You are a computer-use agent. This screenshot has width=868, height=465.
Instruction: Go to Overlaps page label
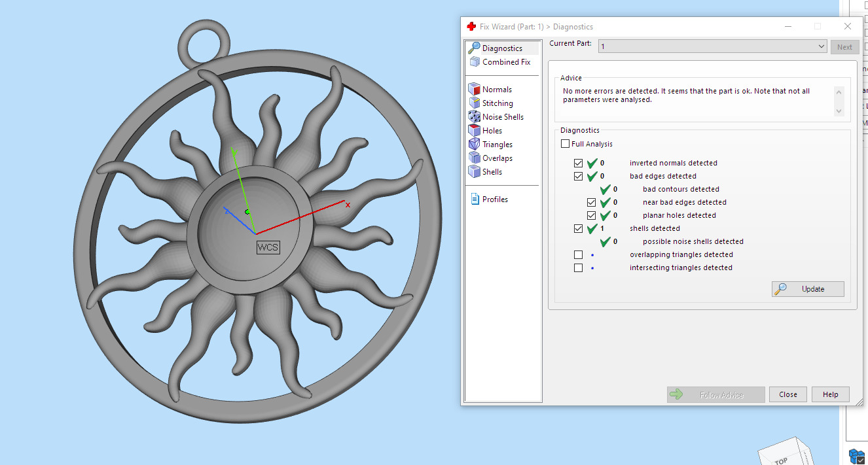(497, 158)
